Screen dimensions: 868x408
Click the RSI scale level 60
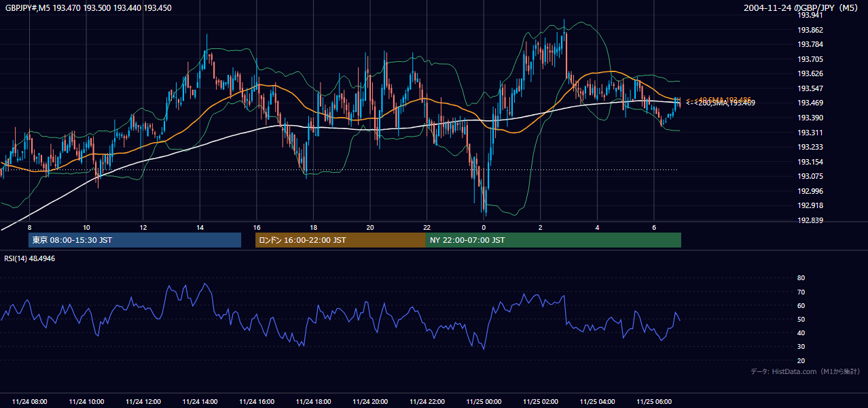point(801,305)
